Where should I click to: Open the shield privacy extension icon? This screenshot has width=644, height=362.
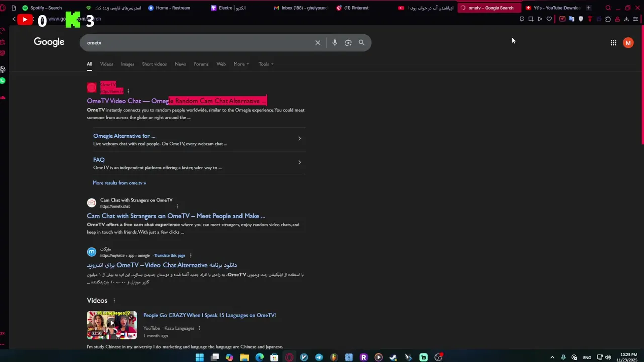click(x=581, y=19)
